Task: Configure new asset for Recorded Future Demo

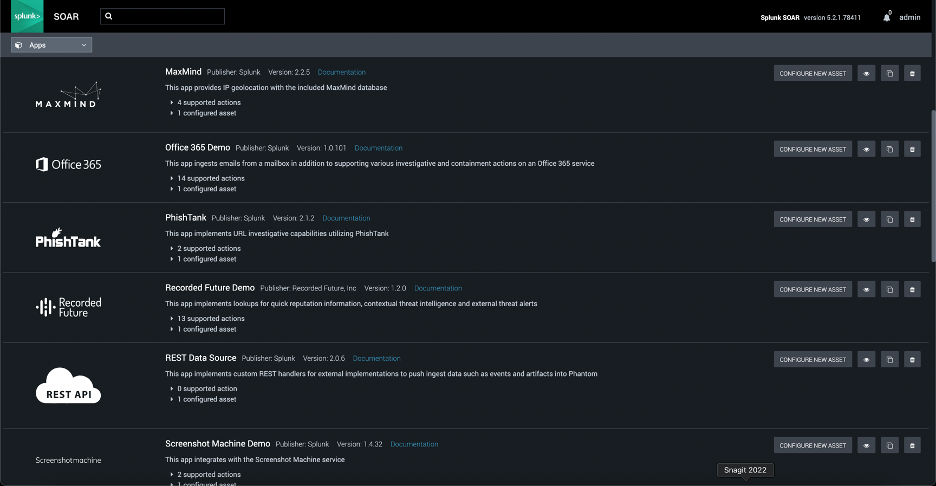Action: point(812,290)
